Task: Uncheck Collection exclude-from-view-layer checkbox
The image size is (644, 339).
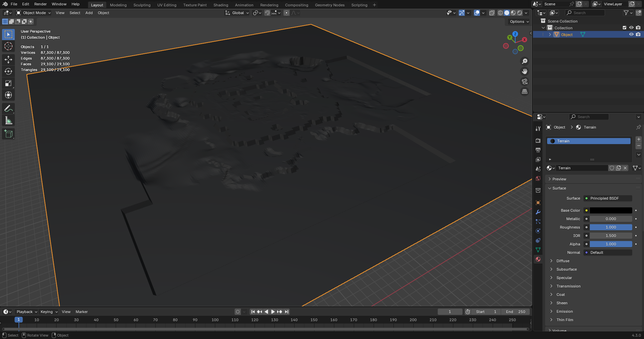Action: (x=624, y=28)
